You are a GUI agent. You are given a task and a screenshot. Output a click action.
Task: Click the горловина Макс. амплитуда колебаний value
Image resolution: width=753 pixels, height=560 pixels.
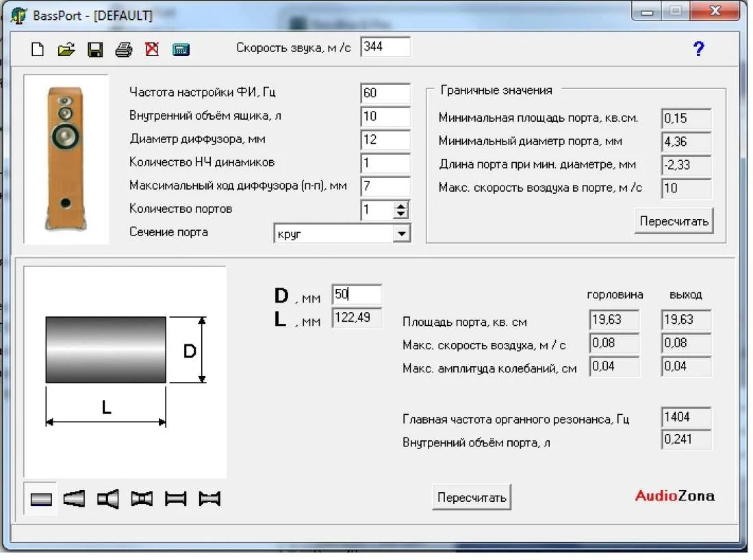614,366
